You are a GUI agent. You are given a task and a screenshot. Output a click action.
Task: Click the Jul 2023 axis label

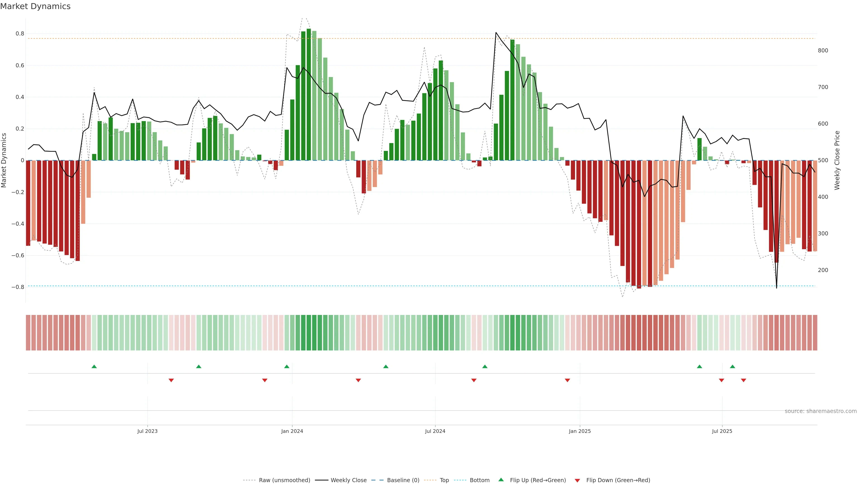click(x=147, y=431)
